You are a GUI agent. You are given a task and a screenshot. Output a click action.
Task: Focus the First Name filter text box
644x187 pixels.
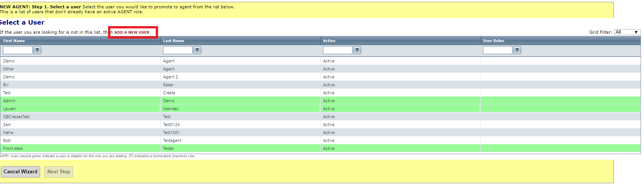click(x=18, y=50)
